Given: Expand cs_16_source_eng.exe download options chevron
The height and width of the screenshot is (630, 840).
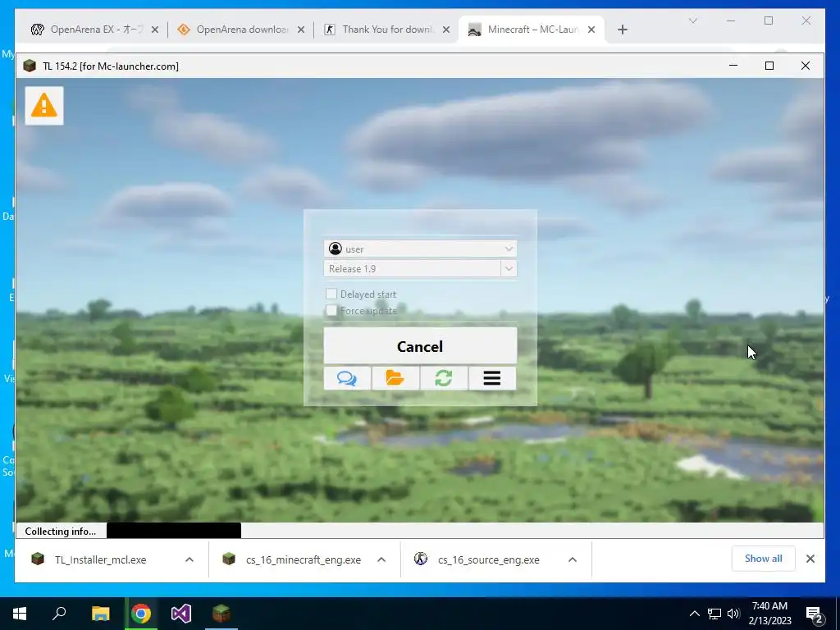Looking at the screenshot, I should click(573, 559).
